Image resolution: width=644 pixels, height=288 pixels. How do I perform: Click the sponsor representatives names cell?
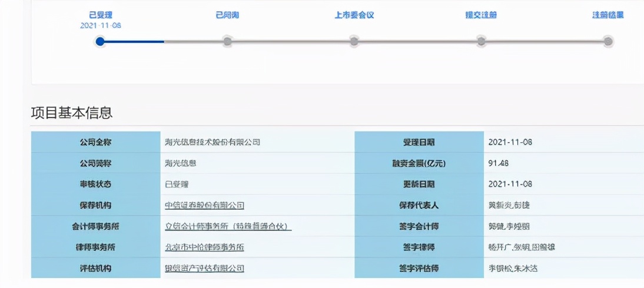pos(564,205)
